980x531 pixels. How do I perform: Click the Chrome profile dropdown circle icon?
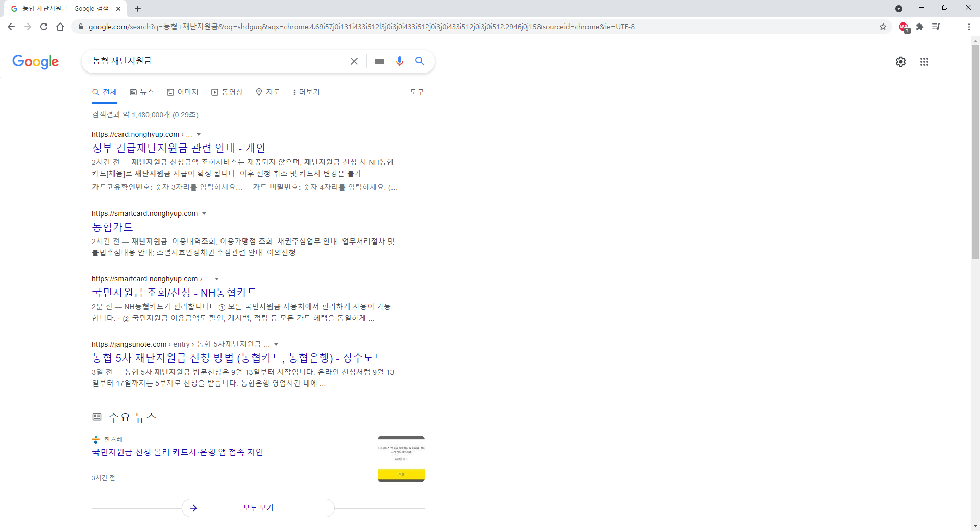[899, 9]
